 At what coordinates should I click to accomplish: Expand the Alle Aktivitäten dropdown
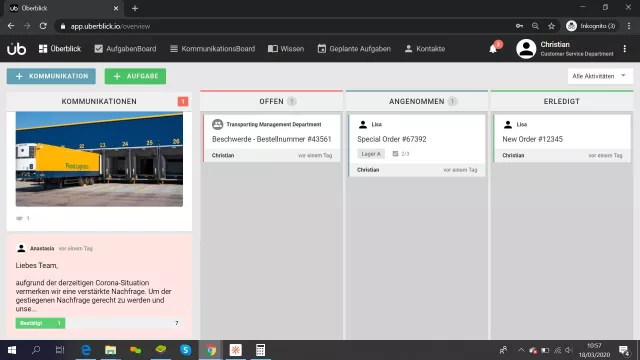[600, 76]
